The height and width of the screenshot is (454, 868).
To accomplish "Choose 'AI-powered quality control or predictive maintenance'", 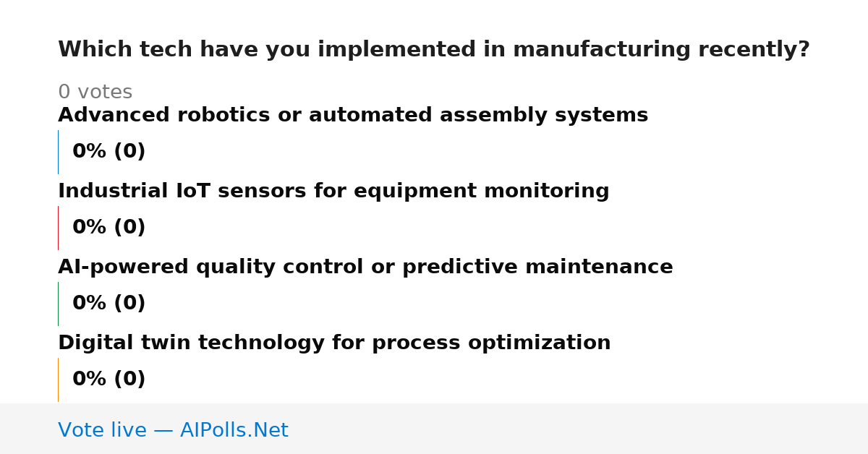I will (x=365, y=267).
